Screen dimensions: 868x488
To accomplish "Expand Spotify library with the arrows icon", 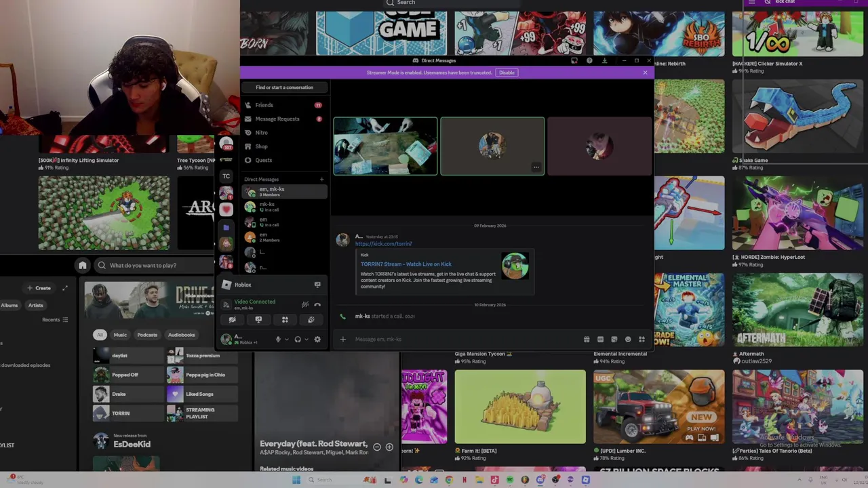I will pyautogui.click(x=65, y=288).
